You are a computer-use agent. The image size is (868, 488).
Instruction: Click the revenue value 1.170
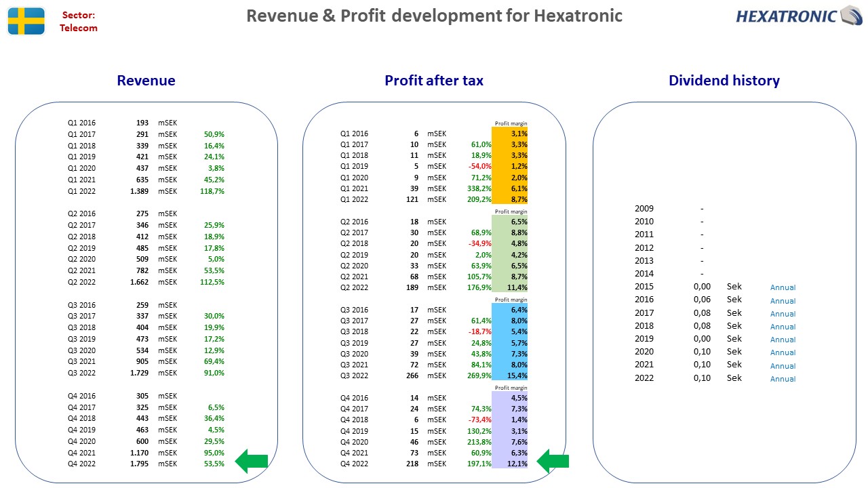click(138, 452)
